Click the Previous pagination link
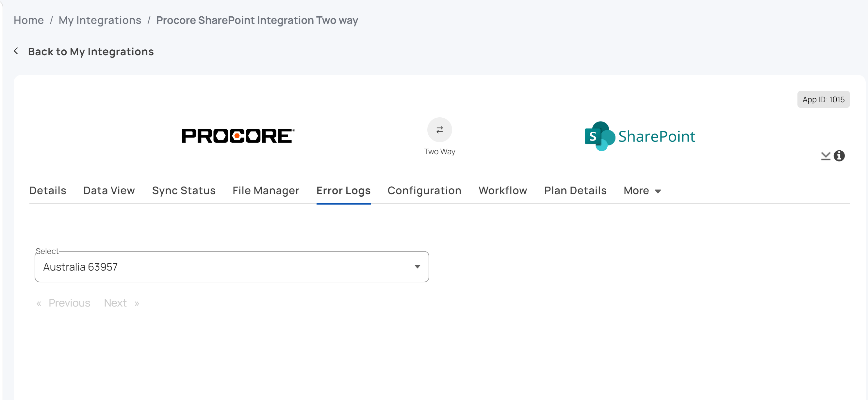 pos(63,303)
